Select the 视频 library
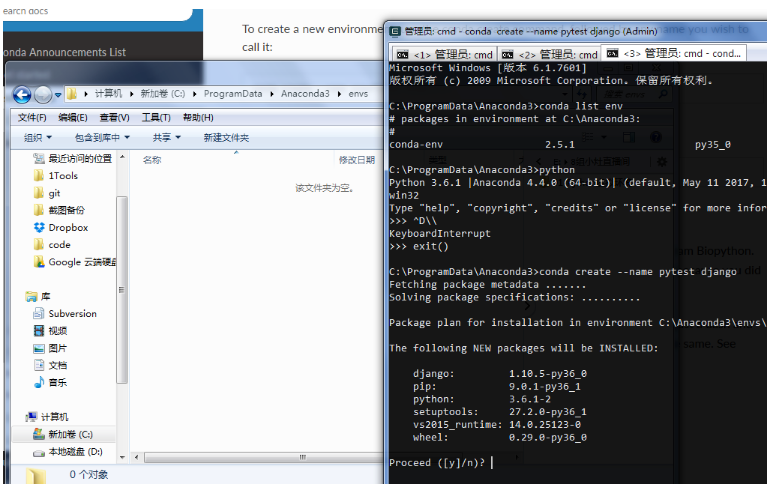769x485 pixels. 57,331
